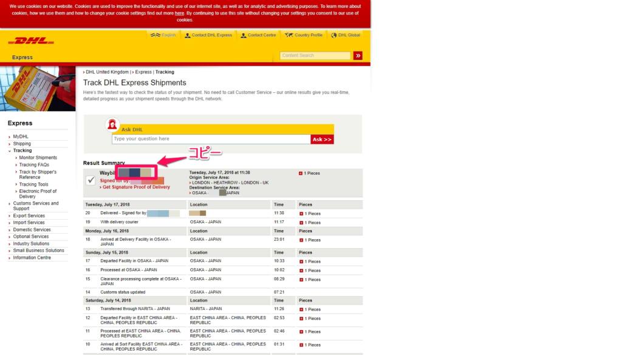Open Domestic Services in the sidebar

(x=32, y=229)
